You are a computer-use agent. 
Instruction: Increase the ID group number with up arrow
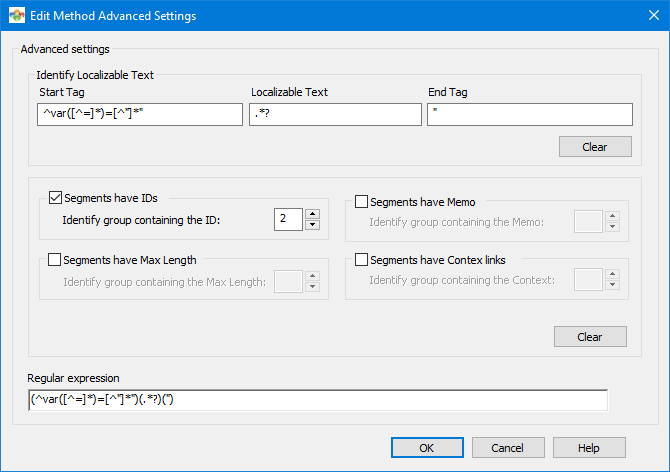coord(312,214)
